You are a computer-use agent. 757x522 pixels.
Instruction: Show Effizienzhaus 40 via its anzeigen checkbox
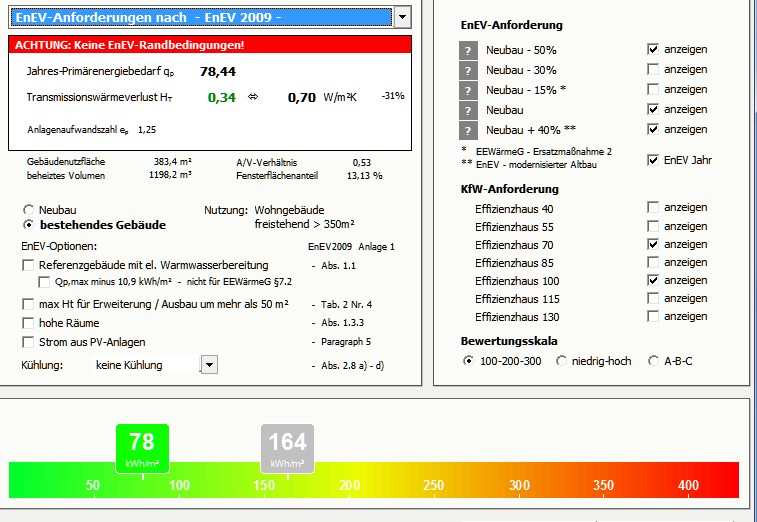point(653,207)
